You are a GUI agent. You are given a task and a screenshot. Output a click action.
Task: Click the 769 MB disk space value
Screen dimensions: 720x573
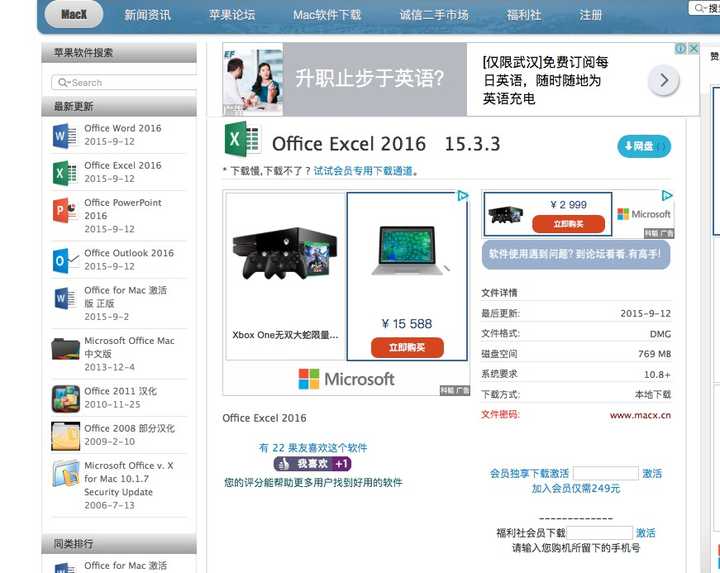[654, 354]
